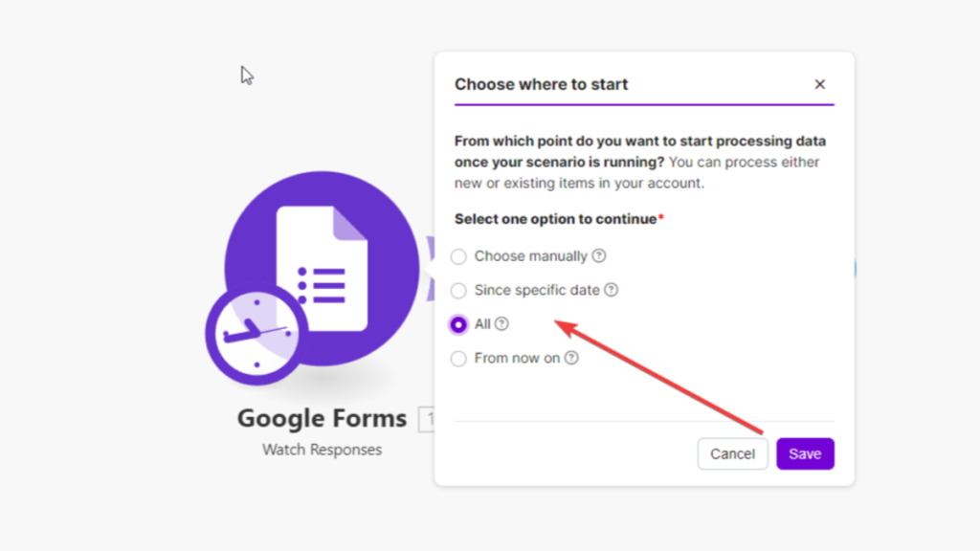Viewport: 980px width, 551px height.
Task: Click the numbered badge beside Google Forms
Action: click(x=429, y=418)
